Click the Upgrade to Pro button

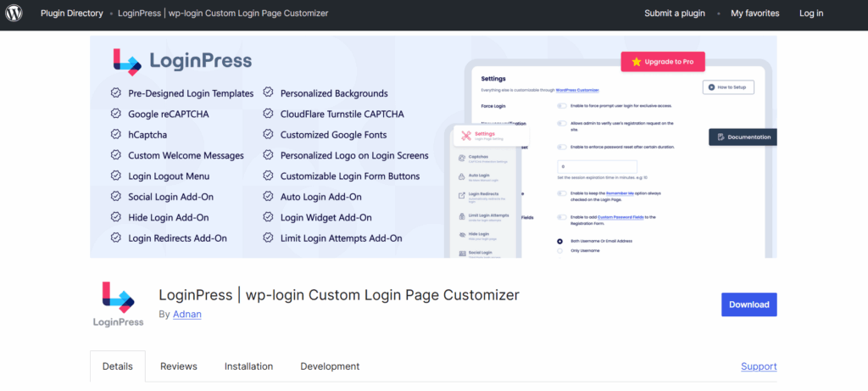click(663, 62)
